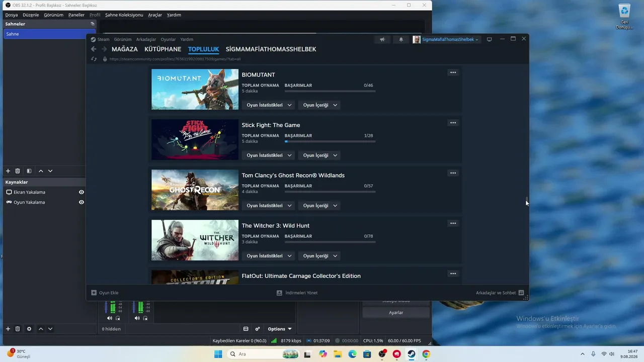Mute the first OBS audio mixer channel
Image resolution: width=644 pixels, height=362 pixels.
coord(110,318)
